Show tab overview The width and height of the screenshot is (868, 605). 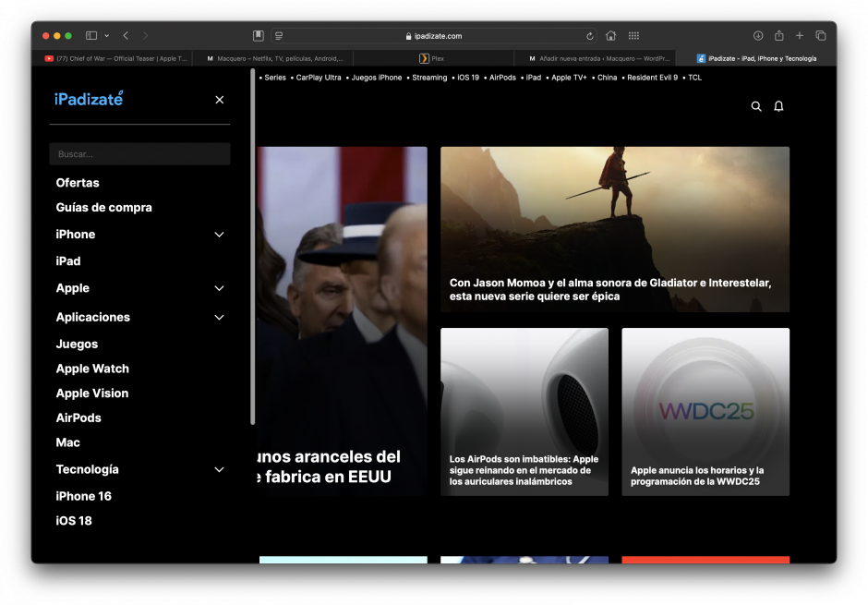click(820, 35)
